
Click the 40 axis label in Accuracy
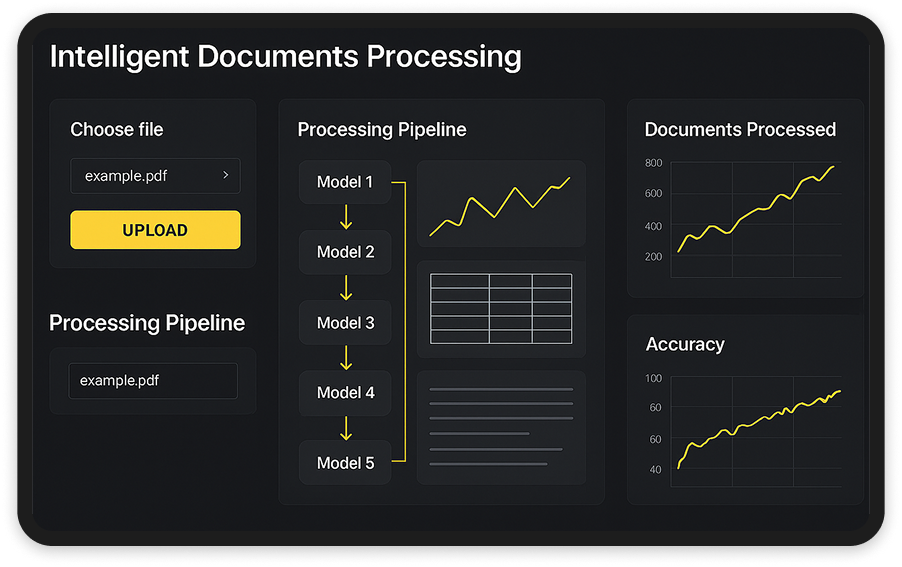tap(655, 469)
